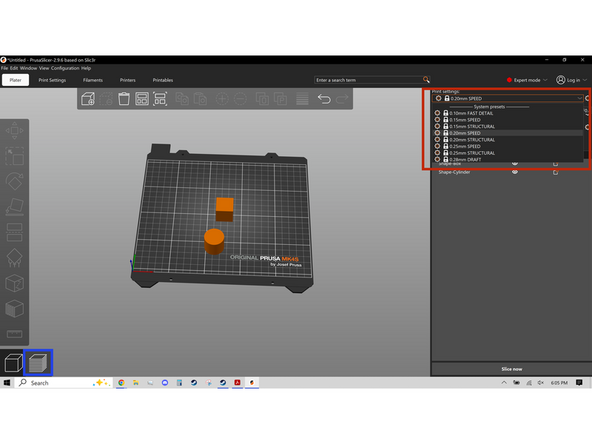Click the Delete all dashed-box icon
The image size is (592, 444).
point(106,99)
